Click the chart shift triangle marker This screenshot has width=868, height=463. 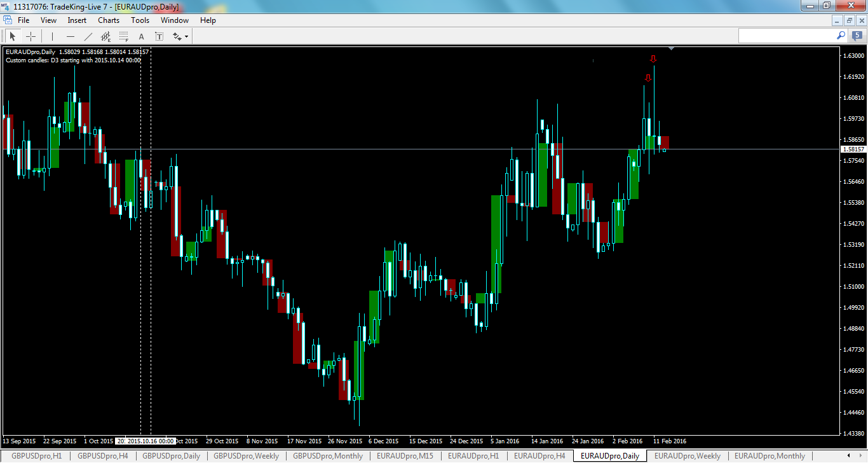click(x=672, y=48)
